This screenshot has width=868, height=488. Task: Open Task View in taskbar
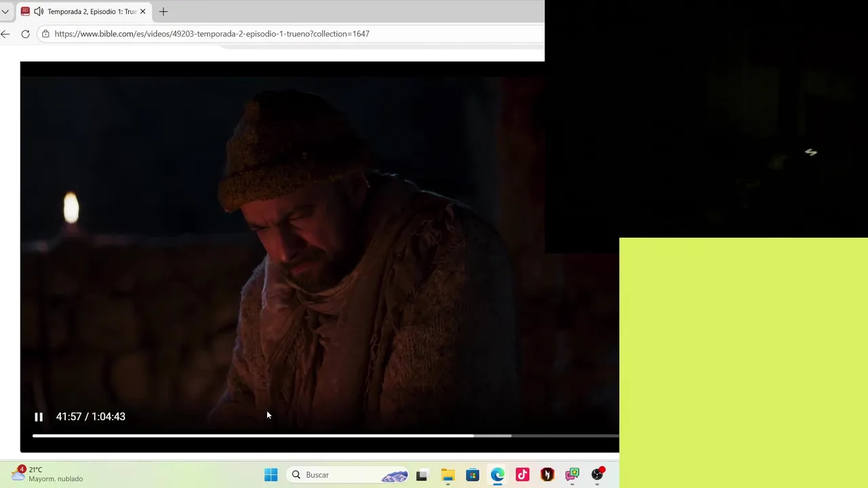tap(422, 475)
